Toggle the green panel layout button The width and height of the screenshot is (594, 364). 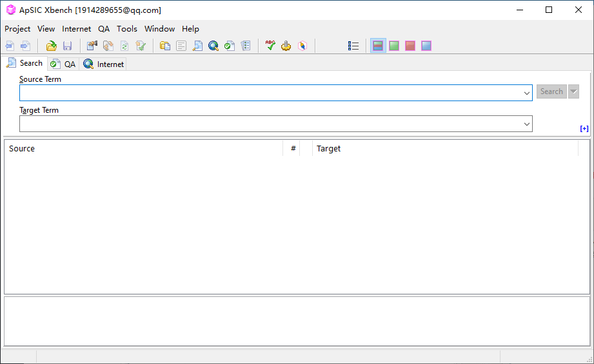(x=394, y=46)
